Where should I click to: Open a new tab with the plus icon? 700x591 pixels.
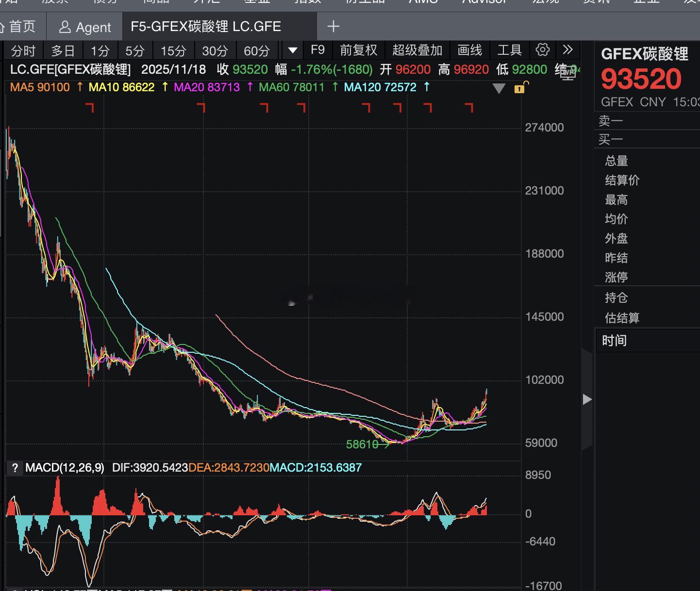(333, 27)
